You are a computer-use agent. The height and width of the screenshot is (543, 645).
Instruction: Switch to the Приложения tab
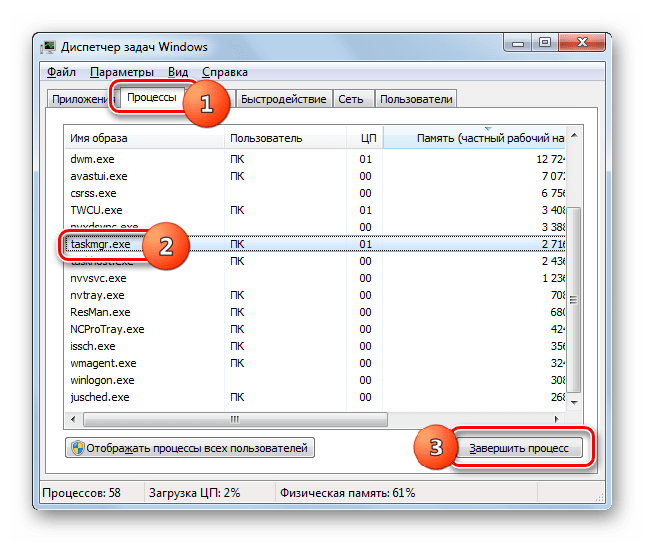(79, 99)
